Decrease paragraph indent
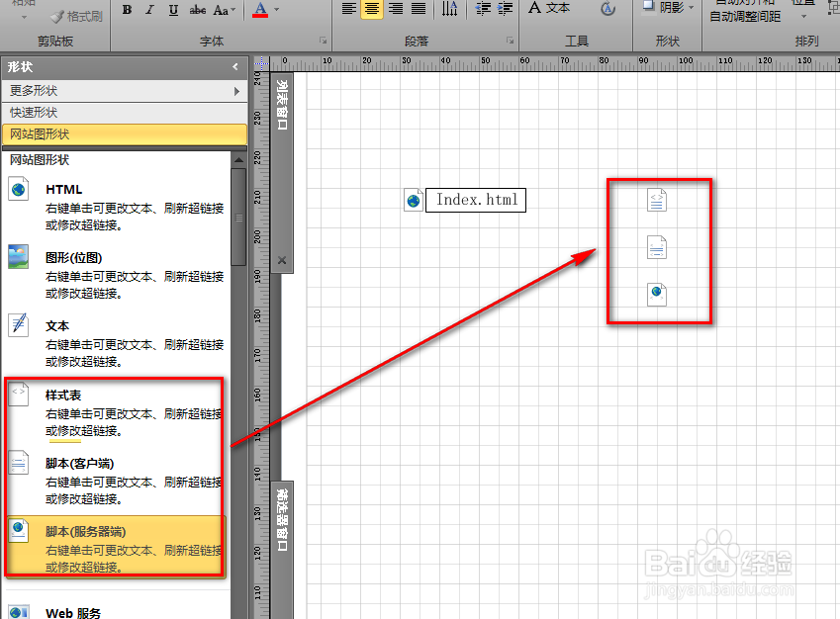The height and width of the screenshot is (619, 840). coord(483,9)
